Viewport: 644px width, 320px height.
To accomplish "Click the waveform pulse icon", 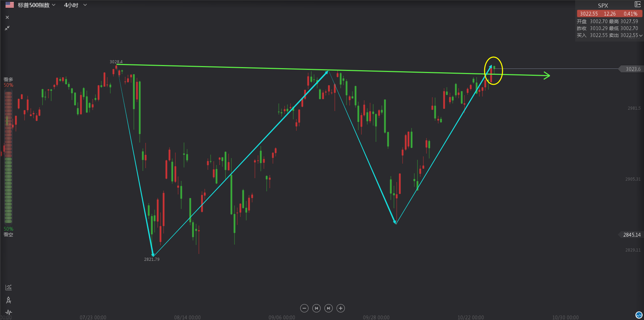I will (x=9, y=312).
